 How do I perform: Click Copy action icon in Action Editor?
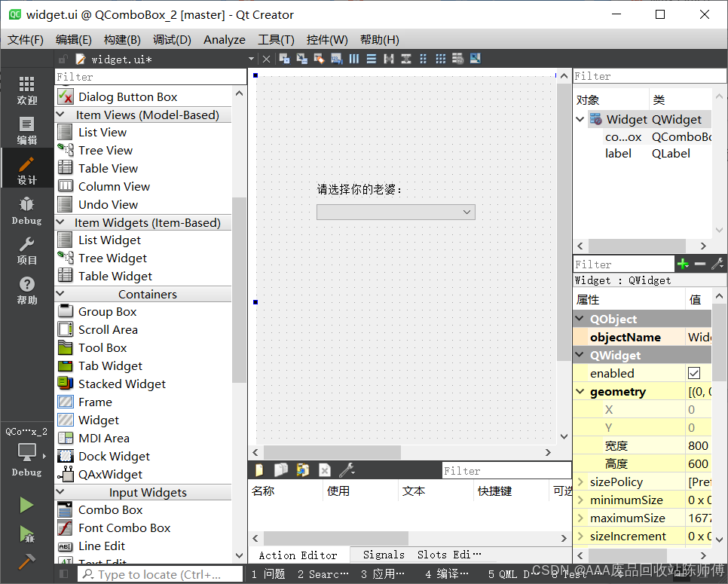(x=281, y=470)
